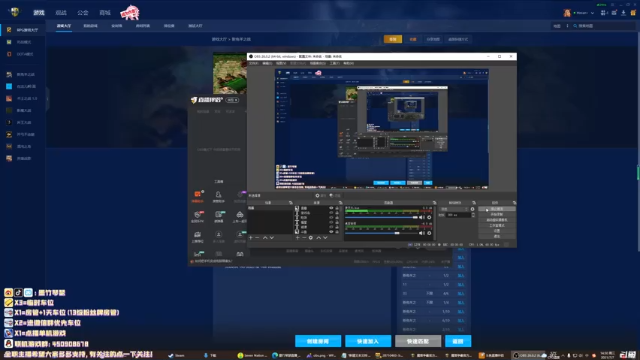Viewport: 640px width, 360px height.
Task: Open the scene transition type dropdown in OBS
Action: tap(454, 209)
